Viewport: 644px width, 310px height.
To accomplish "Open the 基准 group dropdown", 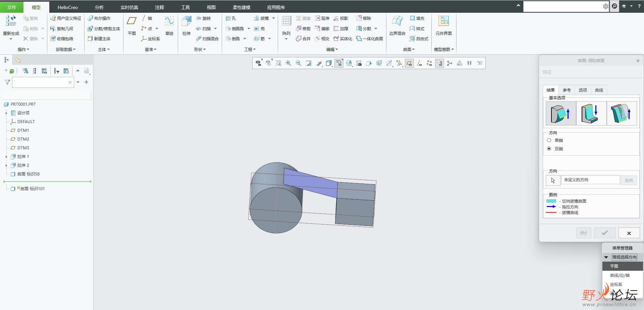I will tap(151, 49).
